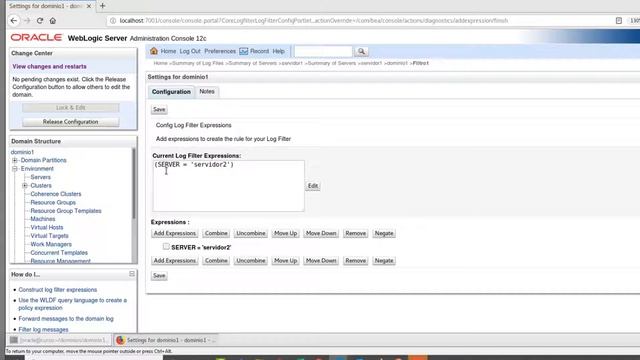Expand the Domain Partitions node

coord(15,160)
